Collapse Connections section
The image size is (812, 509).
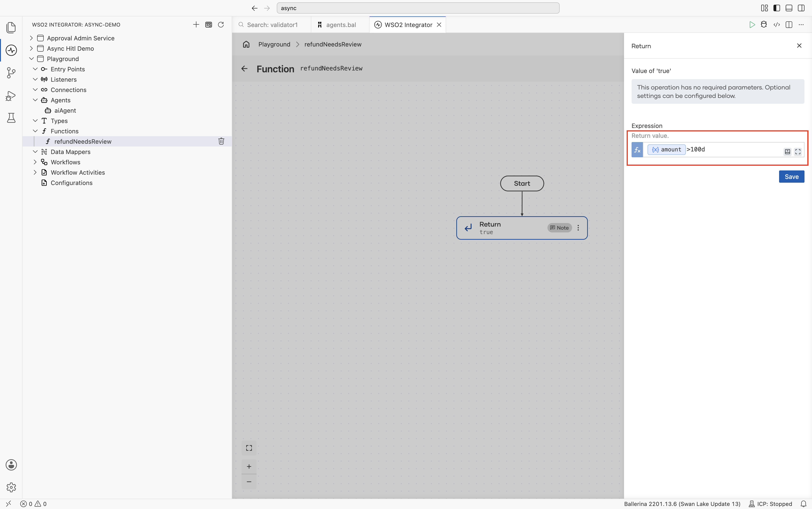35,89
